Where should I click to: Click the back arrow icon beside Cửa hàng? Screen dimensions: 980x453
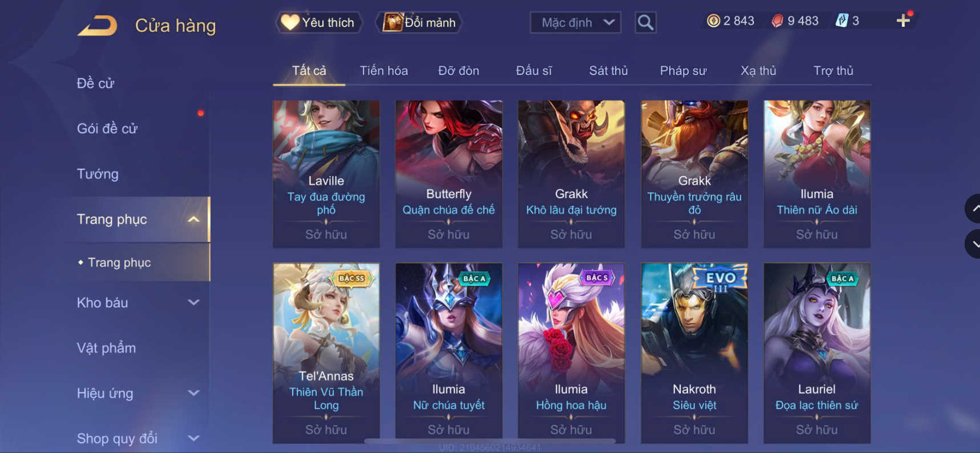98,26
